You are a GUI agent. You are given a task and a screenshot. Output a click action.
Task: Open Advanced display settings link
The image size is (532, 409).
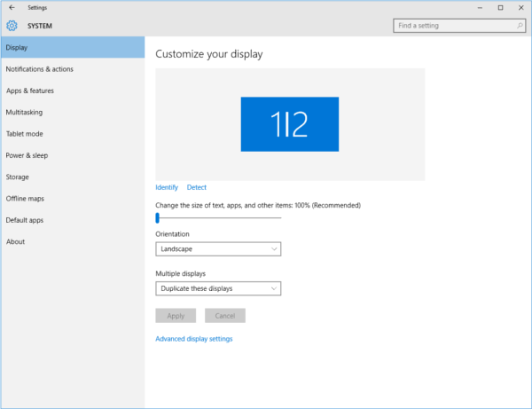click(x=194, y=339)
